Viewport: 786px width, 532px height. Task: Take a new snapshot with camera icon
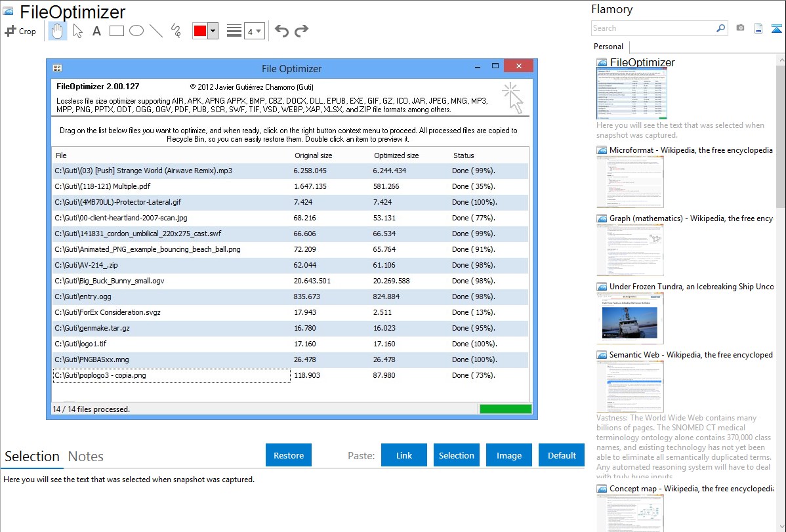click(740, 28)
